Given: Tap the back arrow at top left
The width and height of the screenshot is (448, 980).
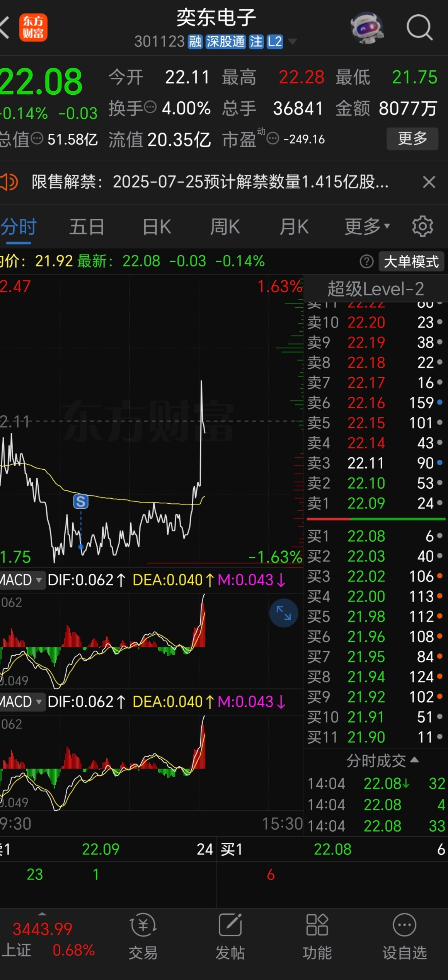Looking at the screenshot, I should click(4, 27).
